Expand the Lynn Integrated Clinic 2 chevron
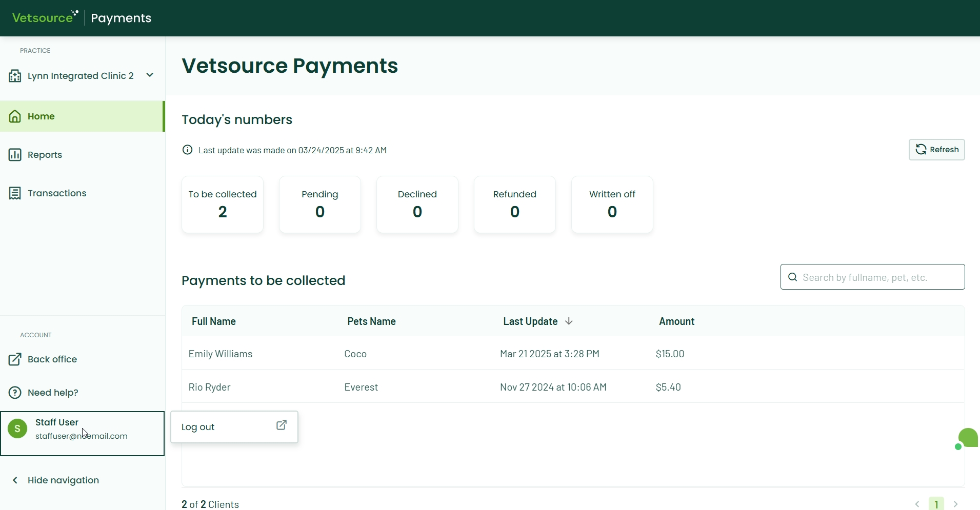The height and width of the screenshot is (510, 980). point(150,75)
